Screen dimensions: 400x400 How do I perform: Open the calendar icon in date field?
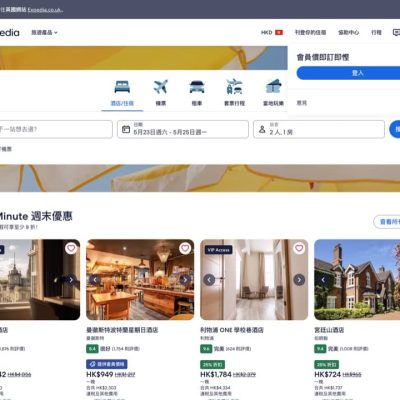pyautogui.click(x=126, y=129)
